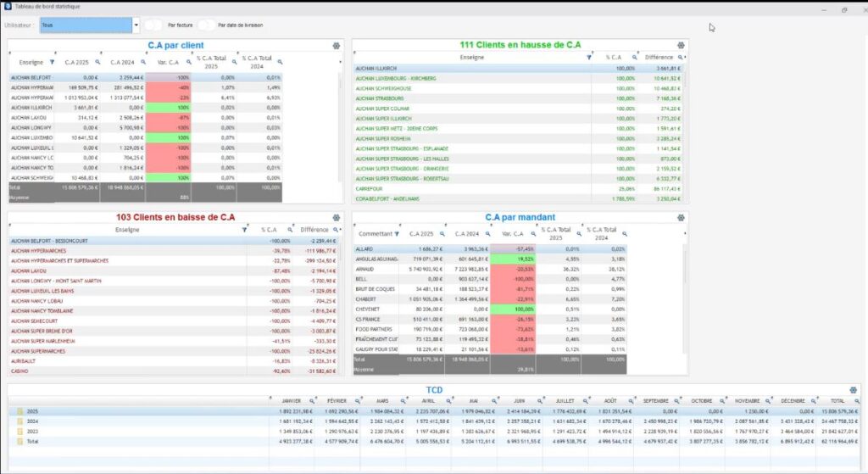Image resolution: width=868 pixels, height=474 pixels.
Task: Expand the 2023 row in TCD
Action: [20, 432]
